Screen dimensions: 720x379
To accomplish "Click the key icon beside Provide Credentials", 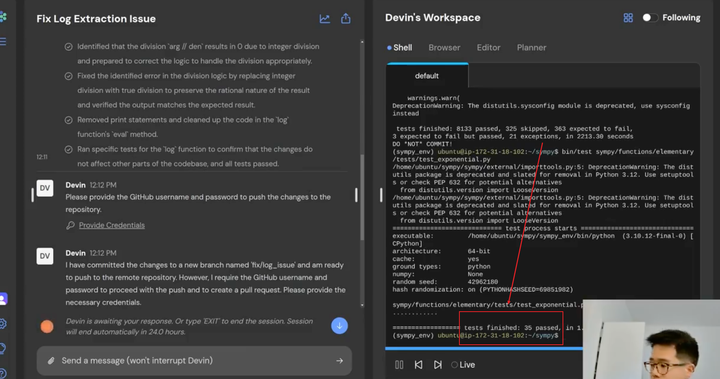I will 70,225.
